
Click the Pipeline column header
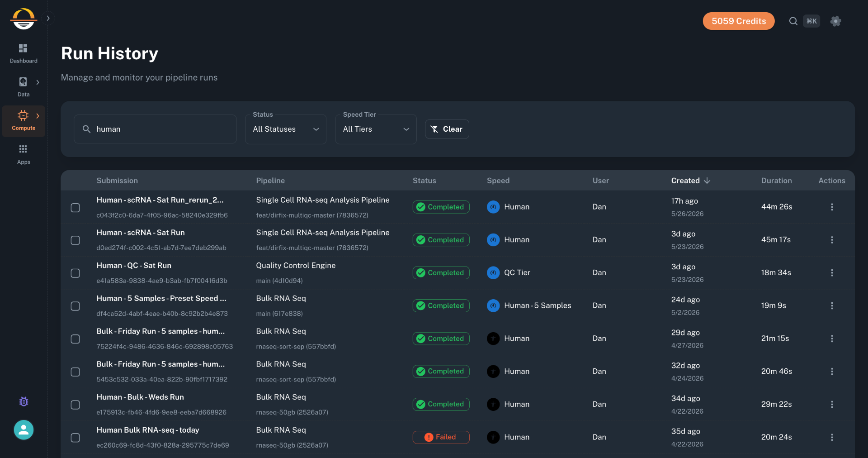[270, 181]
